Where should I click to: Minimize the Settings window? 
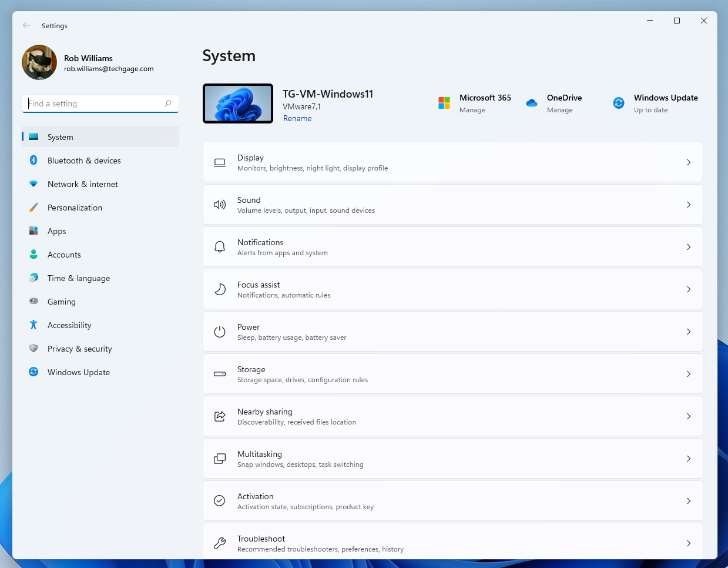(x=650, y=21)
